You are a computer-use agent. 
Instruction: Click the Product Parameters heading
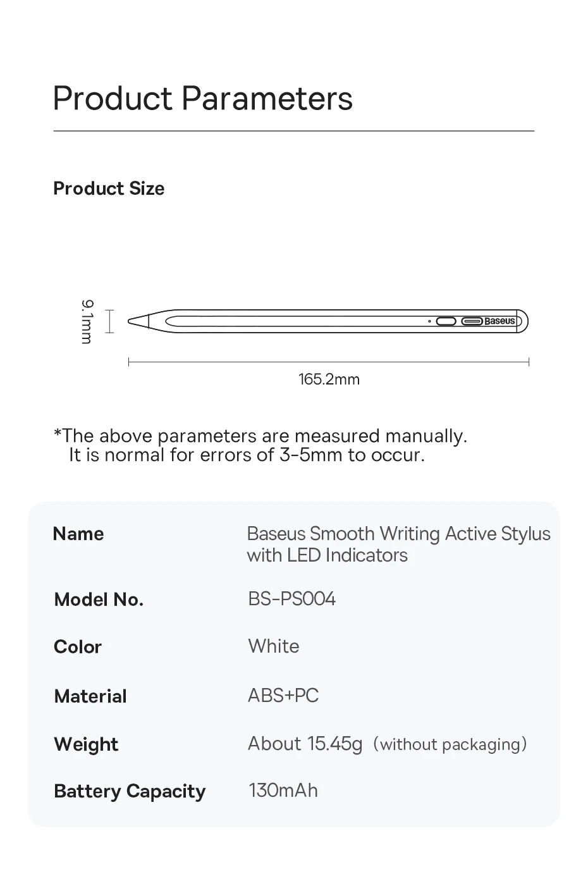203,99
